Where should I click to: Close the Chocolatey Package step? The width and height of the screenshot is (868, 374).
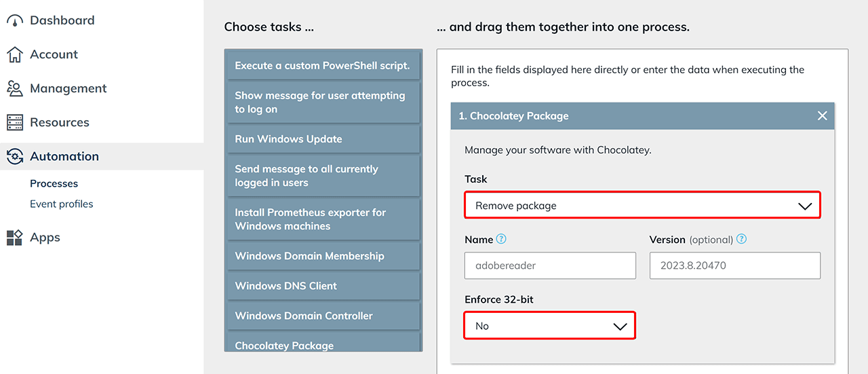(822, 116)
